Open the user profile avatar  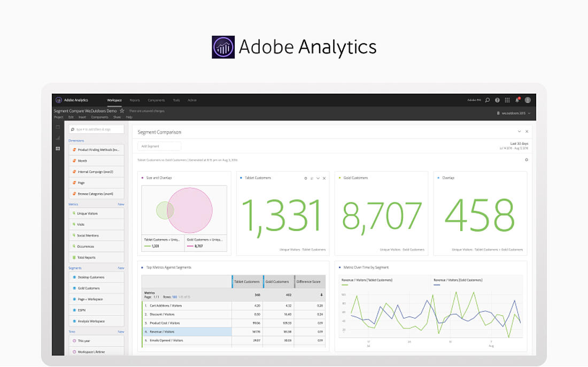528,100
